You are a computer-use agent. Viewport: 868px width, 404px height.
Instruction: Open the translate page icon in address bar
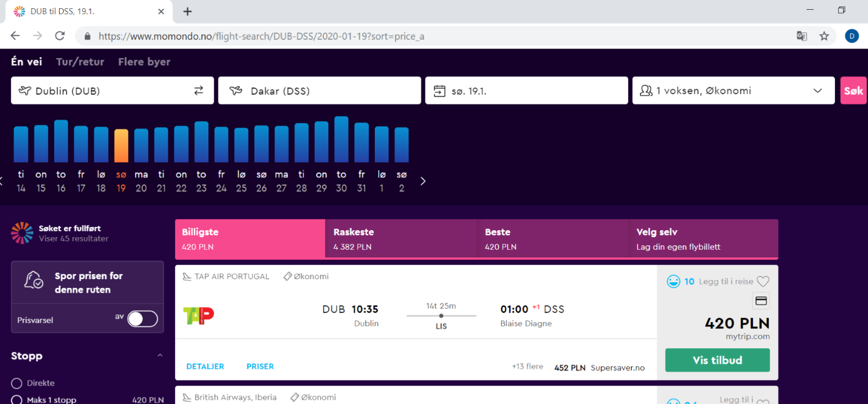802,36
